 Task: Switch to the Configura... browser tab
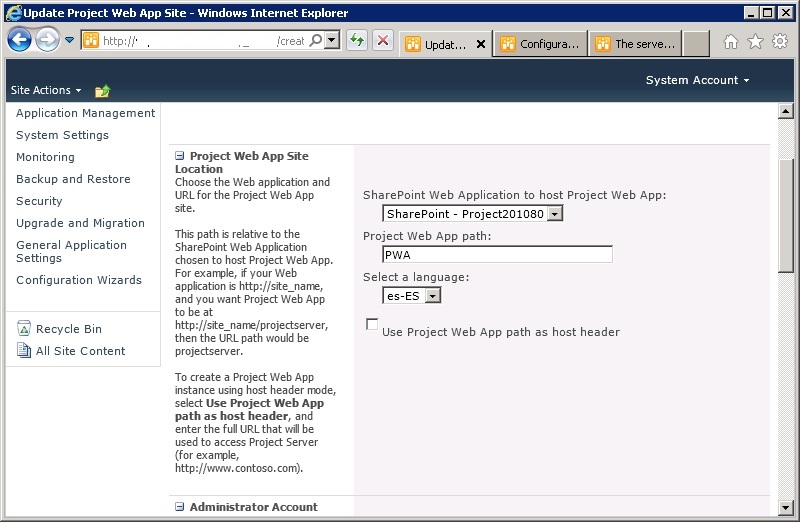tap(538, 44)
